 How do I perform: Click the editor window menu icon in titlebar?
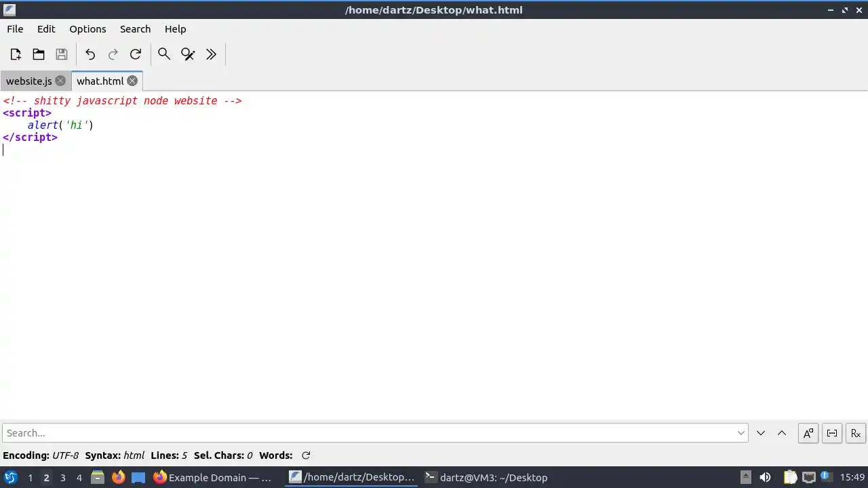tap(9, 9)
